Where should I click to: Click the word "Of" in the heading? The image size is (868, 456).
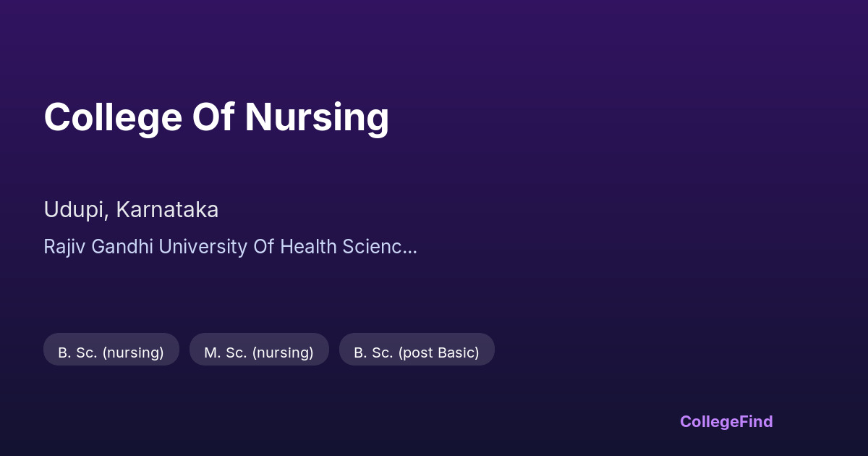tap(213, 117)
